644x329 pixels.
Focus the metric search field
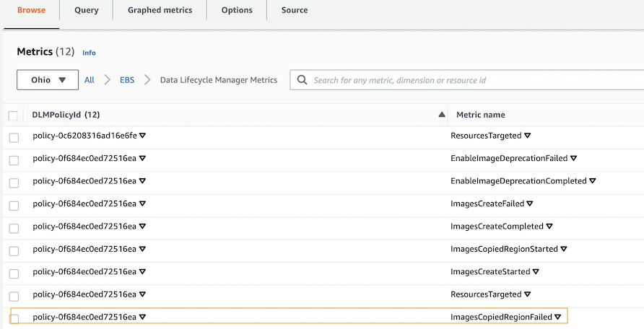[466, 80]
